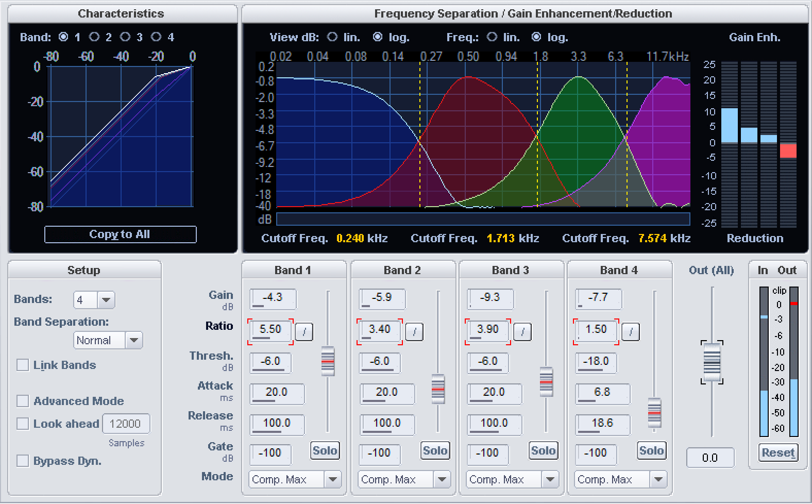The width and height of the screenshot is (812, 504).
Task: Toggle Band 1 ratio slash button
Action: pos(304,332)
